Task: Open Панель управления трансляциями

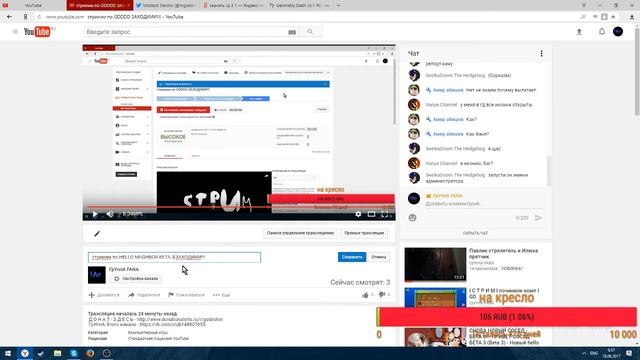Action: [x=300, y=233]
